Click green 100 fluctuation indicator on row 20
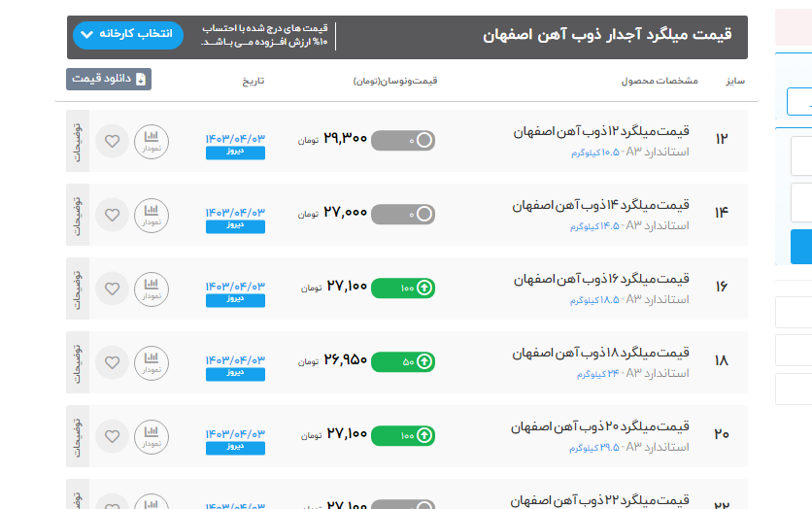Screen dimensions: 812x509 coord(403,435)
